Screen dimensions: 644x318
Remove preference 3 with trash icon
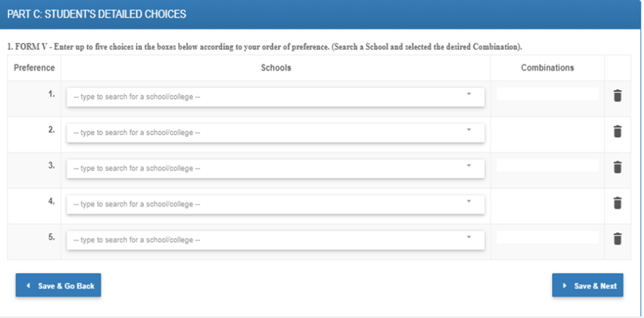point(617,167)
